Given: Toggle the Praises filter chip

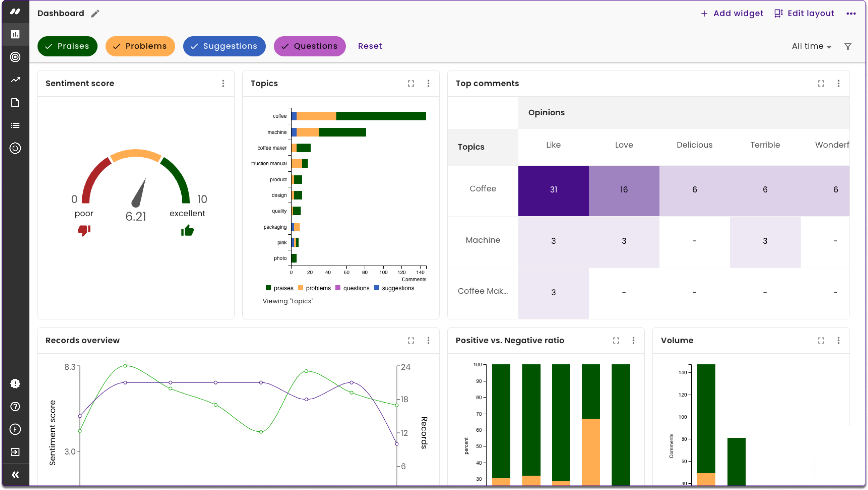Looking at the screenshot, I should [x=67, y=46].
